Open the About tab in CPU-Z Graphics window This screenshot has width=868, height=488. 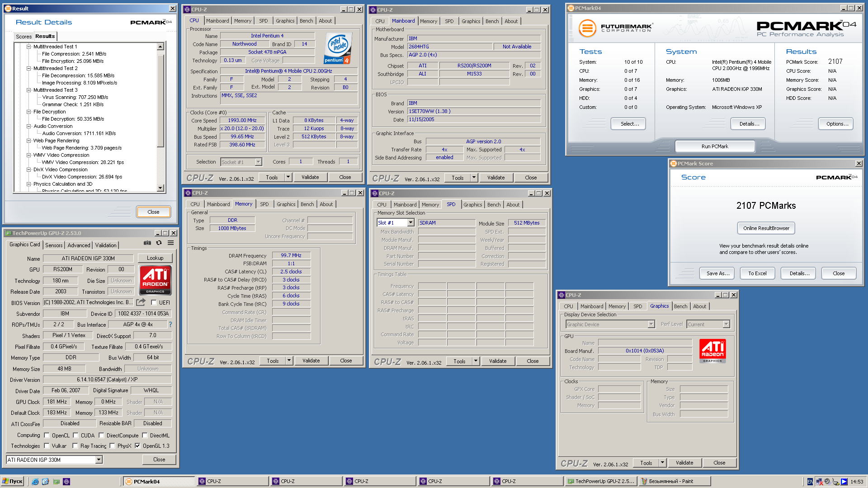pos(699,306)
